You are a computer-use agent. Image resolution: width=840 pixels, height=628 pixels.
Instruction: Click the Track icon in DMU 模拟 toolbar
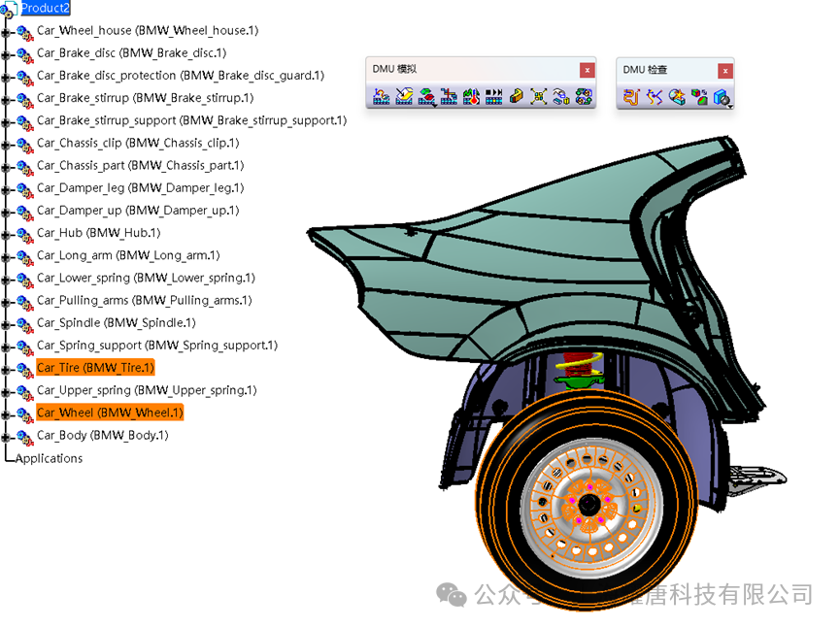382,97
